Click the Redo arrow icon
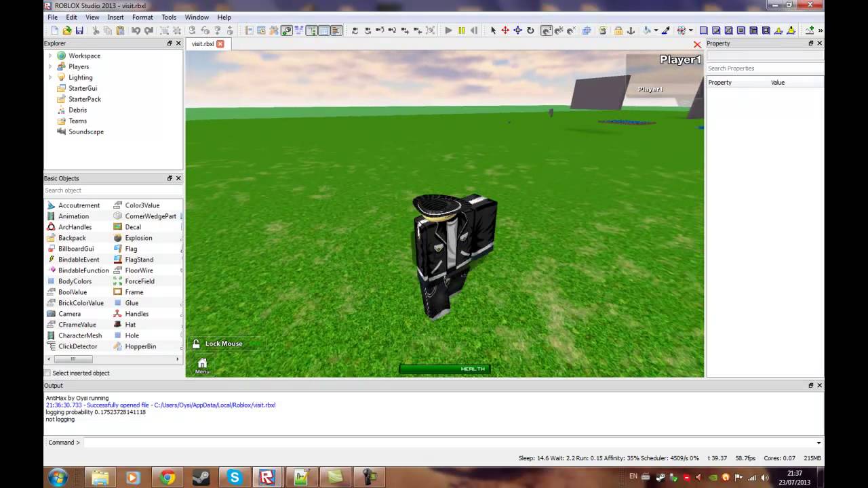 (x=149, y=30)
